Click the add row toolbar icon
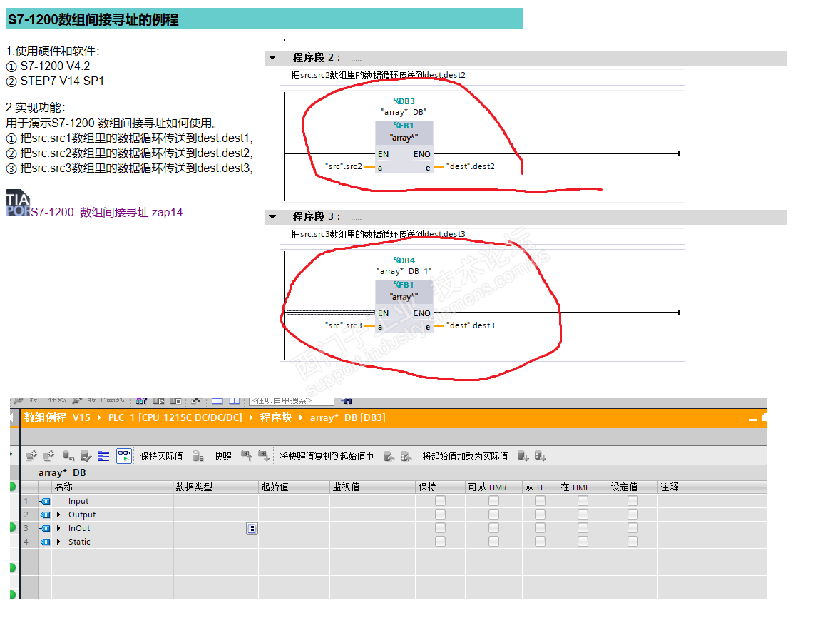Screen dimensions: 840x623 (x=48, y=456)
